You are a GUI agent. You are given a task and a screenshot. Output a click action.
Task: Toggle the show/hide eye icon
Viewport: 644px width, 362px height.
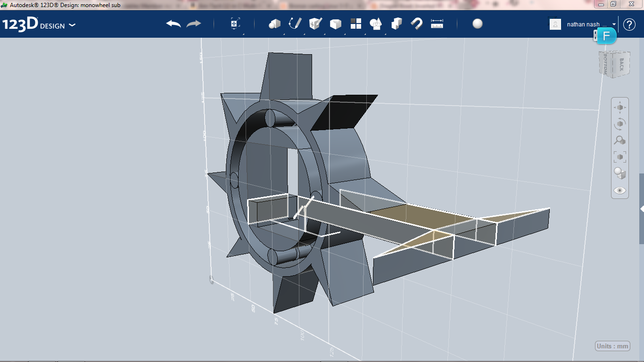click(620, 190)
